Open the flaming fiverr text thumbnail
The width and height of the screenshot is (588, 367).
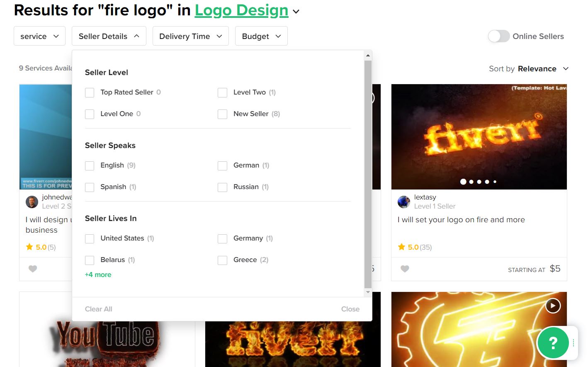pyautogui.click(x=293, y=344)
